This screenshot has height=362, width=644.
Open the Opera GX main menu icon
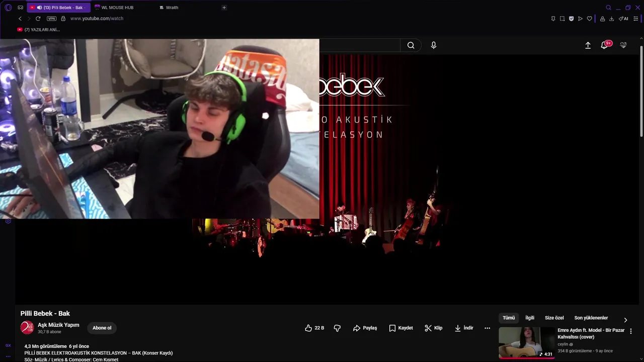[x=8, y=8]
